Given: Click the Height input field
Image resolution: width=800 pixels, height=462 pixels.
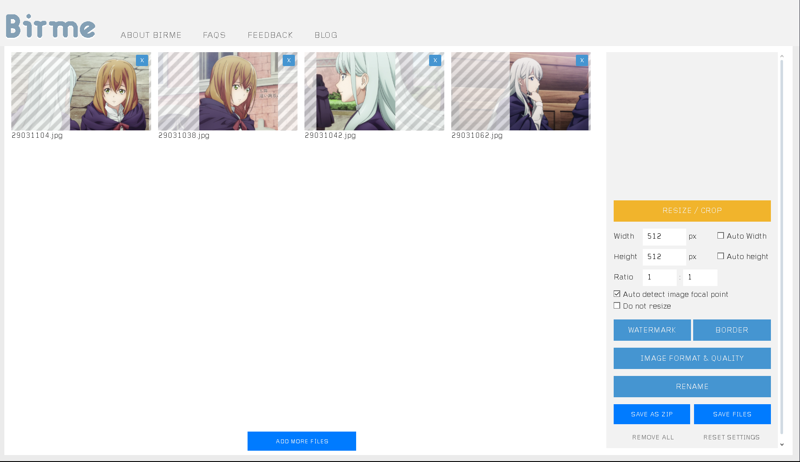Looking at the screenshot, I should coord(664,257).
